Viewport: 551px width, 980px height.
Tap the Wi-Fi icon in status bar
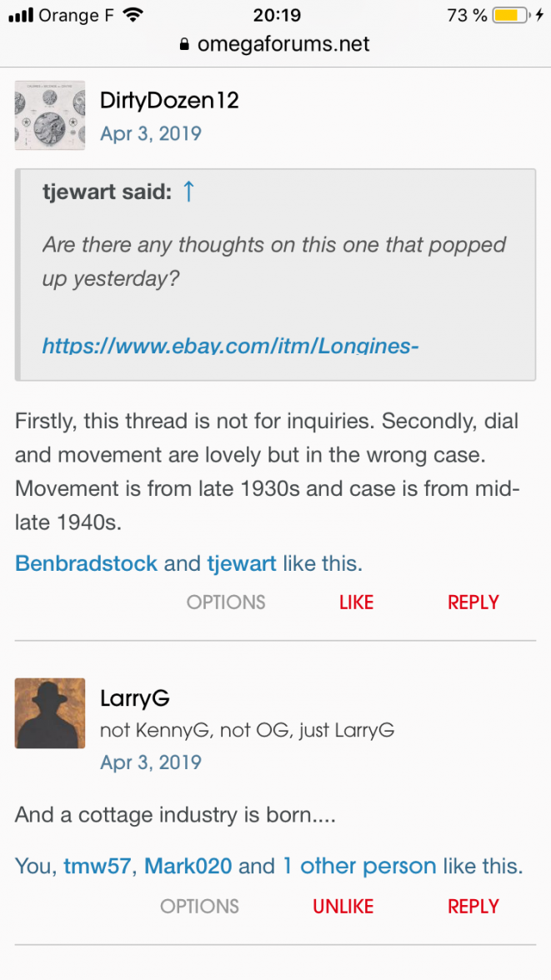click(132, 15)
